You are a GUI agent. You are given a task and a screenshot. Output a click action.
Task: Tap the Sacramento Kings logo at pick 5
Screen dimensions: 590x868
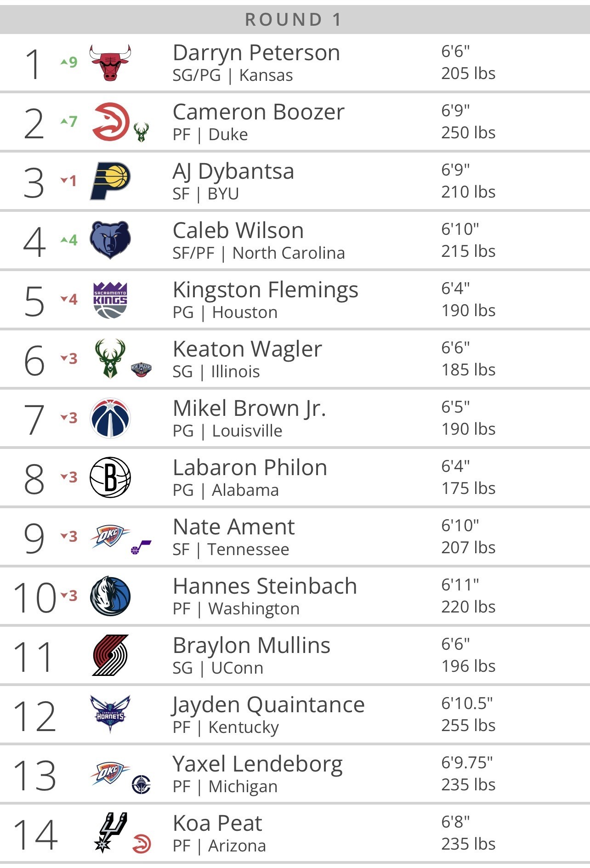(x=110, y=300)
